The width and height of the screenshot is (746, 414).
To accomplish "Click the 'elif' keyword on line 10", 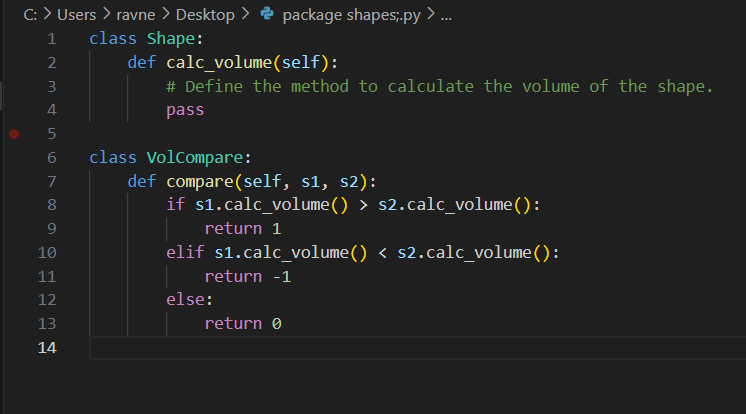I will click(x=185, y=252).
